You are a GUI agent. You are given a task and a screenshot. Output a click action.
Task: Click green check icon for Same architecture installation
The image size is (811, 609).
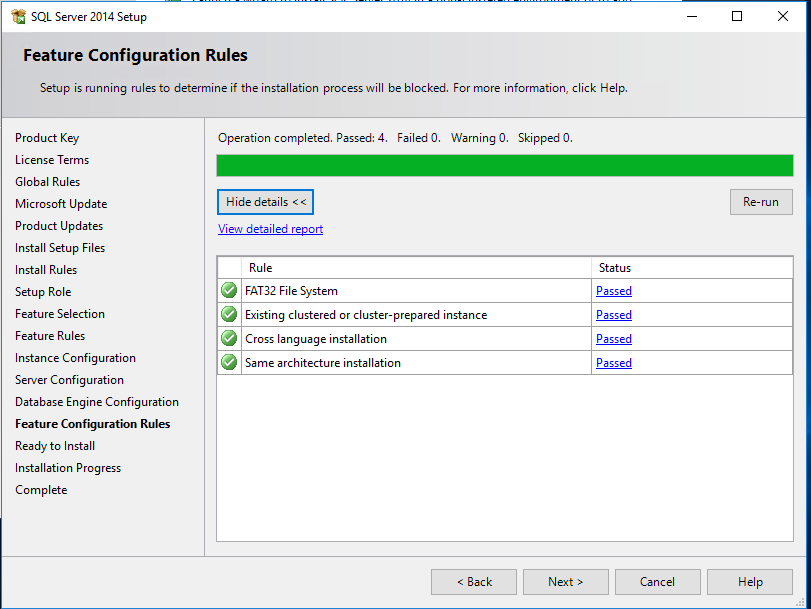pos(229,362)
